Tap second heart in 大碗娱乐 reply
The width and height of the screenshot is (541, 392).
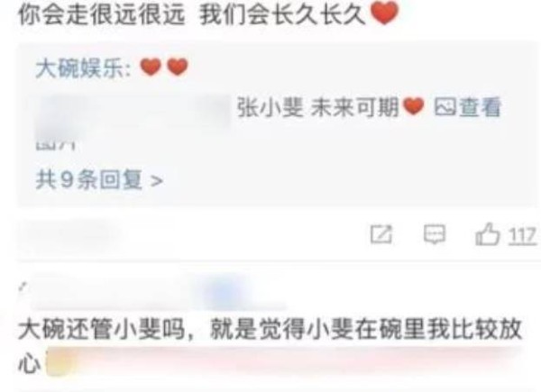tap(178, 67)
